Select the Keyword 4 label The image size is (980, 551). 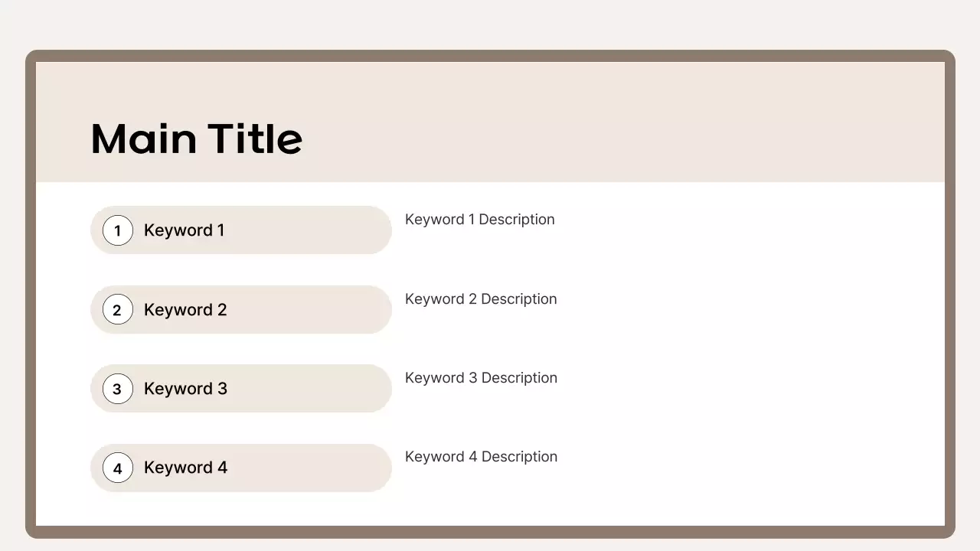(x=185, y=468)
